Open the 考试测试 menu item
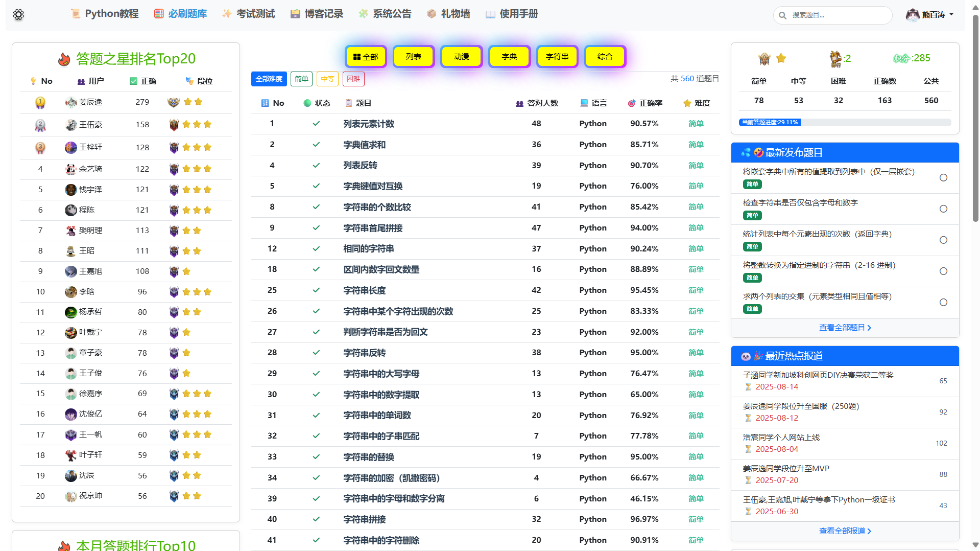 point(249,14)
